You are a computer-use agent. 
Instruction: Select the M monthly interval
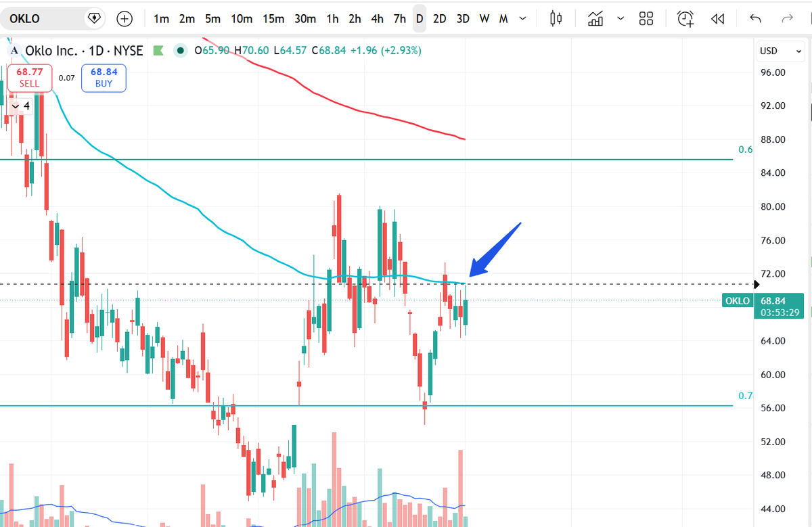(503, 18)
